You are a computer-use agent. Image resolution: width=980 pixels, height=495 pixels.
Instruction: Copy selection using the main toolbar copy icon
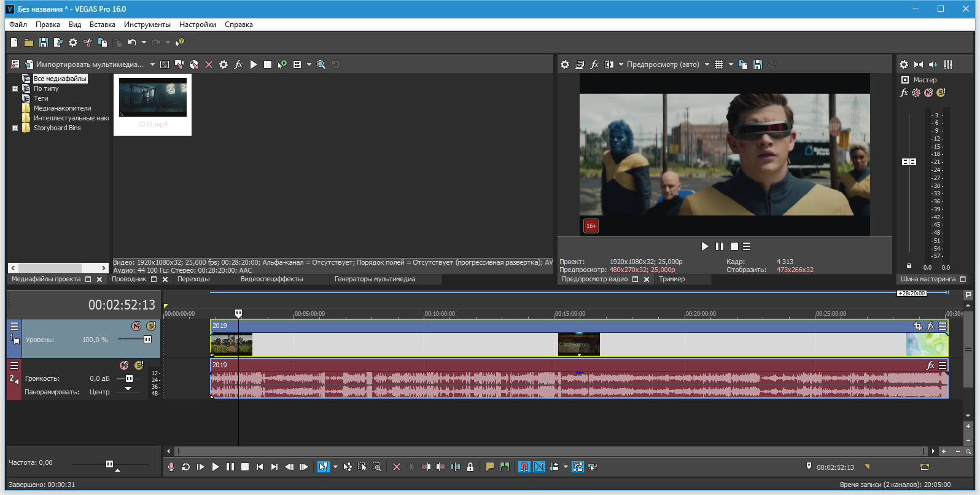click(103, 42)
